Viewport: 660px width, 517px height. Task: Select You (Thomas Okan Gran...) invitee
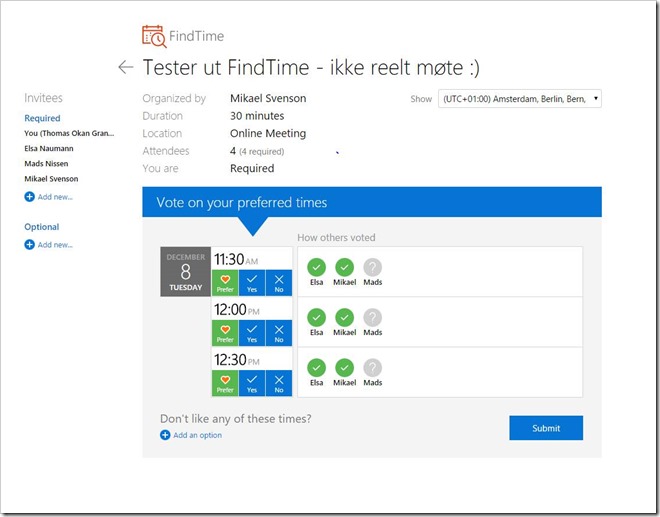[69, 133]
